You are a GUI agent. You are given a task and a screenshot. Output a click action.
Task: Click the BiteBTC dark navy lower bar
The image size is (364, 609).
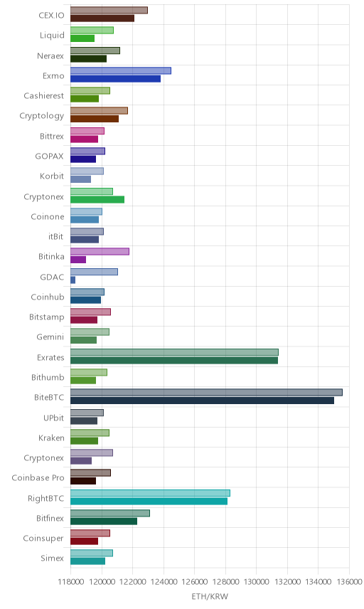[x=202, y=401]
